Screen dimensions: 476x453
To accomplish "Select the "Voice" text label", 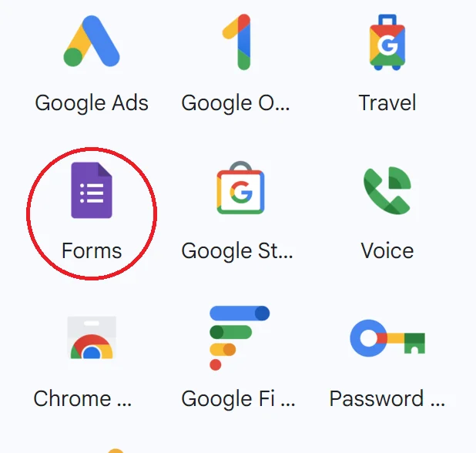I will [387, 251].
